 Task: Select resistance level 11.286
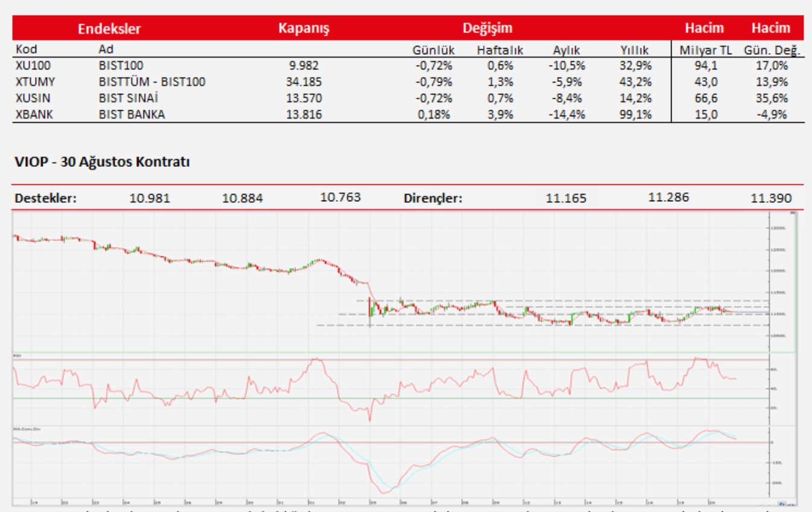669,198
